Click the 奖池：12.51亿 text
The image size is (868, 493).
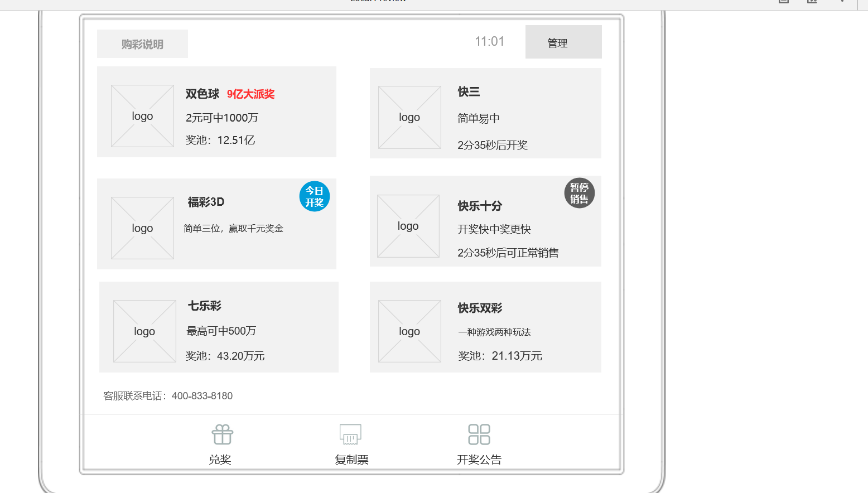(x=220, y=140)
